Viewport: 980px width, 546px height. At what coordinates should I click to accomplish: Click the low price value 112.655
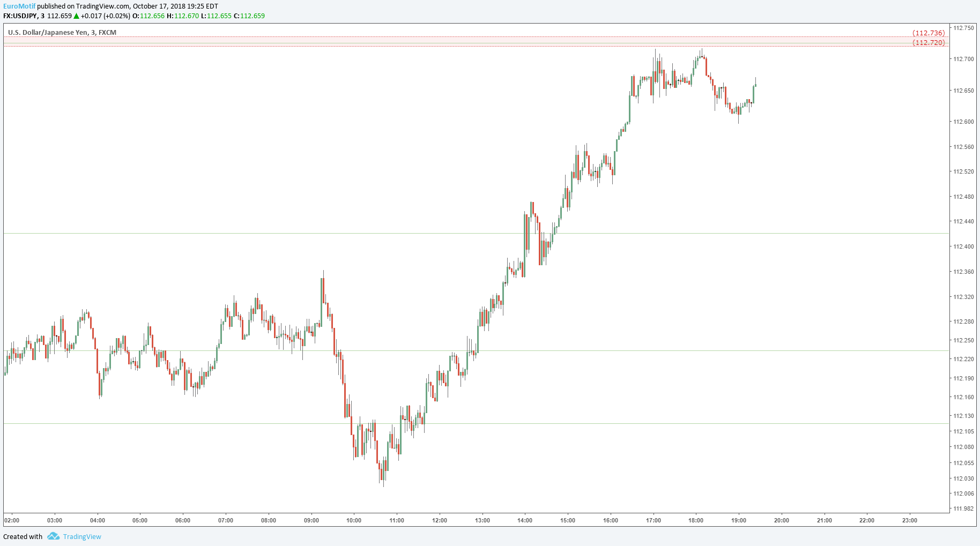pos(219,16)
